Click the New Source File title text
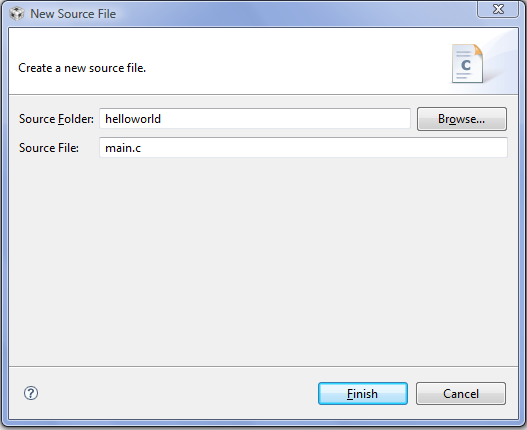Viewport: 527px width, 430px height. pyautogui.click(x=73, y=14)
